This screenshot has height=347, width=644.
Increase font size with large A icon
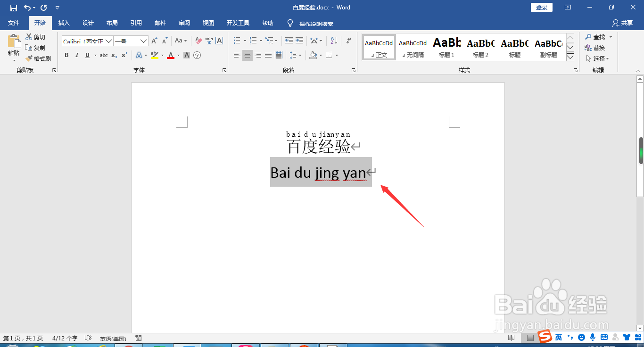[x=154, y=41]
